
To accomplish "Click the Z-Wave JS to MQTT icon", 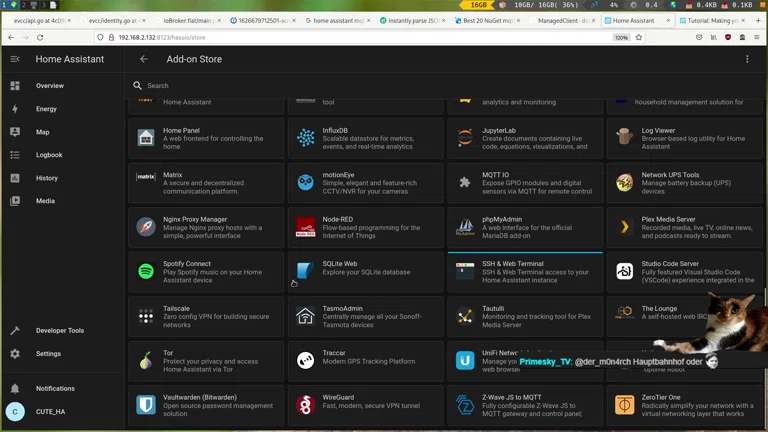I will tap(465, 405).
